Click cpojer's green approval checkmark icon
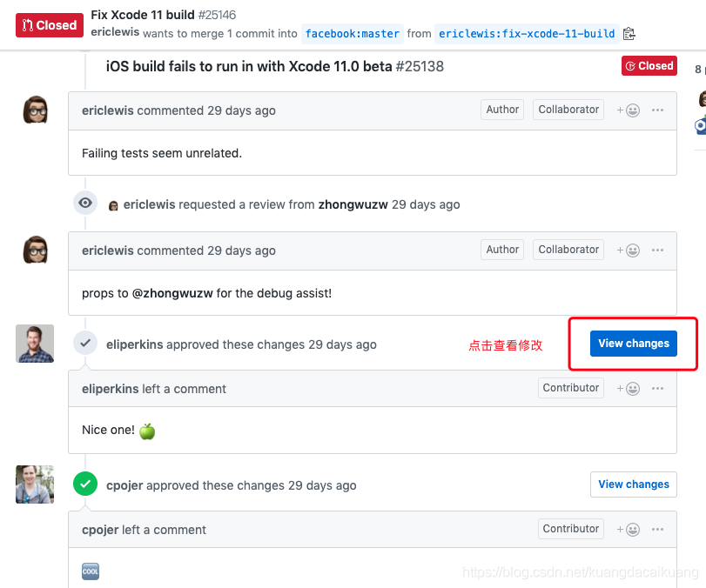The width and height of the screenshot is (706, 588). [85, 484]
